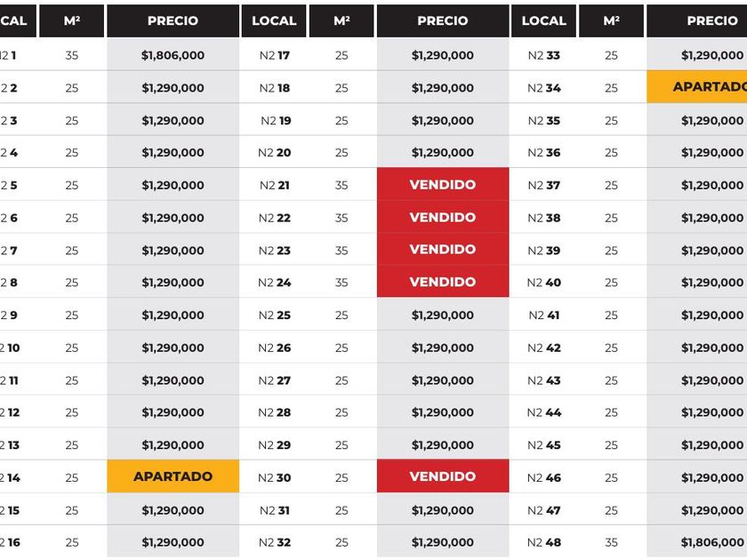The width and height of the screenshot is (747, 560).
Task: Select local label N2 33
Action: pos(543,55)
